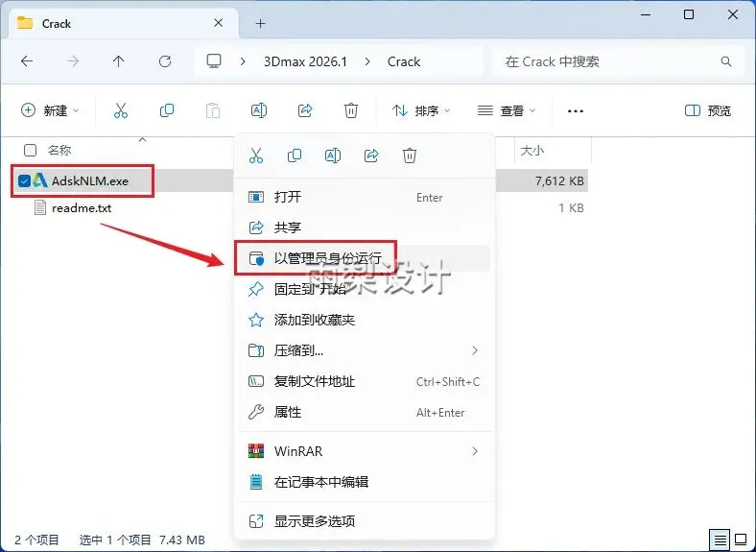756x552 pixels.
Task: Click the Cut icon in the Explorer toolbar
Action: pyautogui.click(x=121, y=110)
